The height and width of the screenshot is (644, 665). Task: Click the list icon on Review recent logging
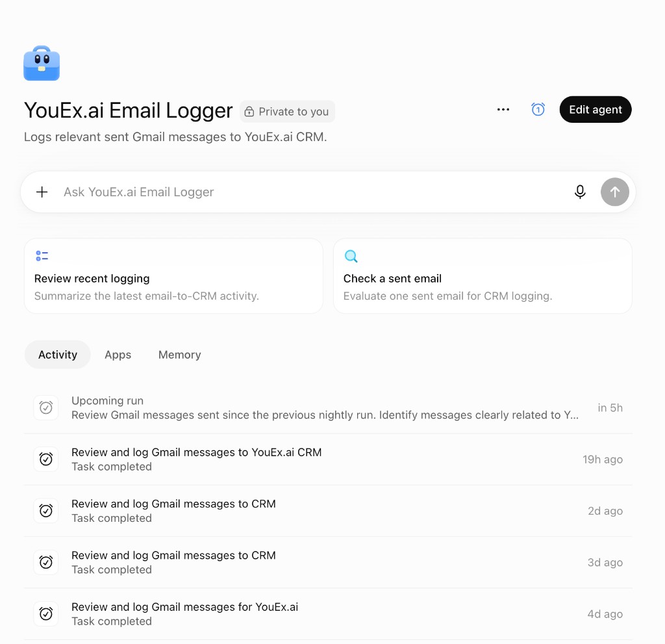click(42, 256)
